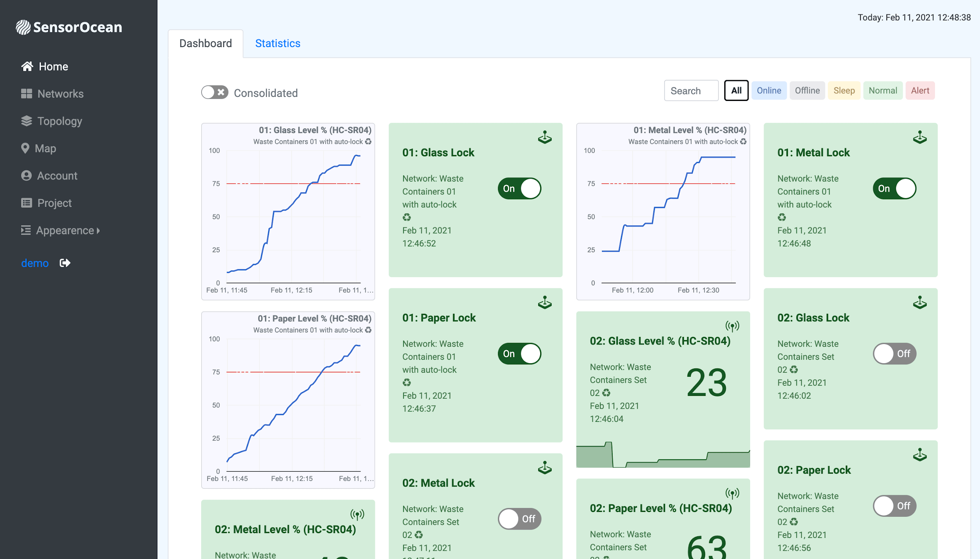Expand the Appearence submenu

[x=65, y=230]
